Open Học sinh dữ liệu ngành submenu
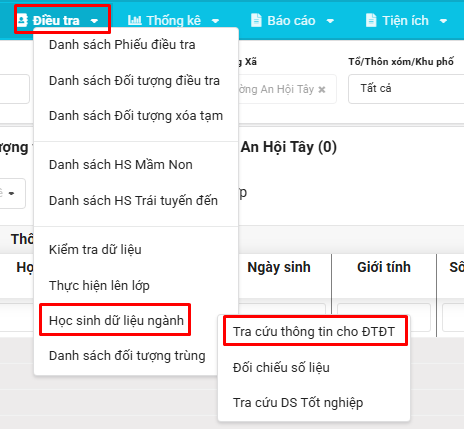 [x=116, y=320]
